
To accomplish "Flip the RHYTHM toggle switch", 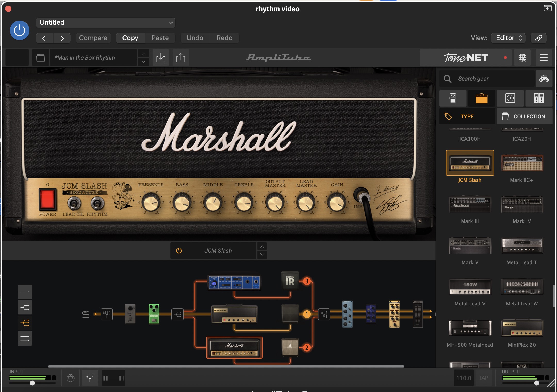I will coord(97,204).
